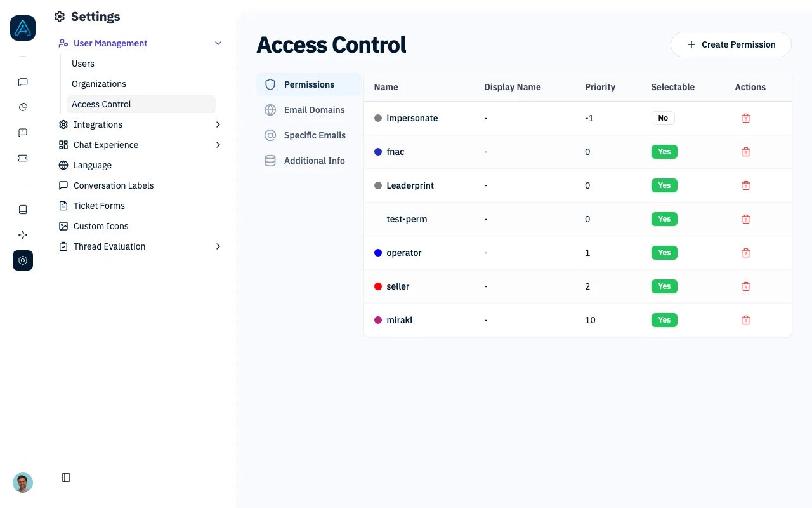The image size is (812, 508).
Task: Open Custom Icons settings item
Action: tap(140, 226)
